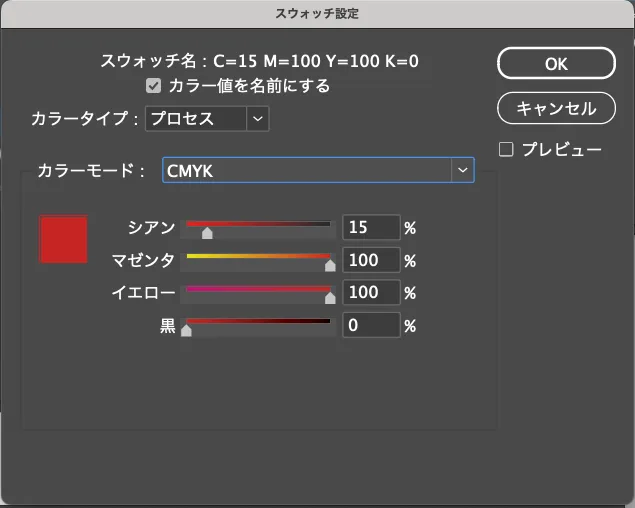The image size is (635, 508).
Task: Confirm swatch settings with OK button
Action: click(x=556, y=64)
